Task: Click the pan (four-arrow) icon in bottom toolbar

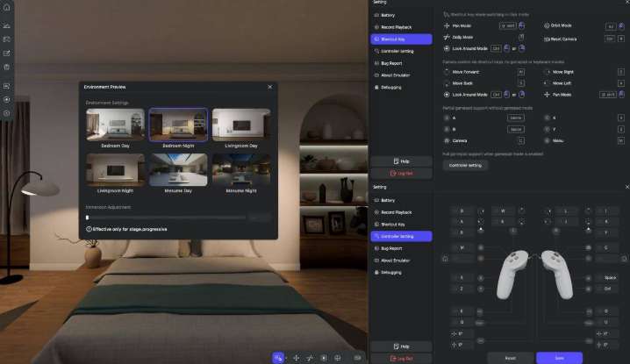Action: pyautogui.click(x=296, y=358)
